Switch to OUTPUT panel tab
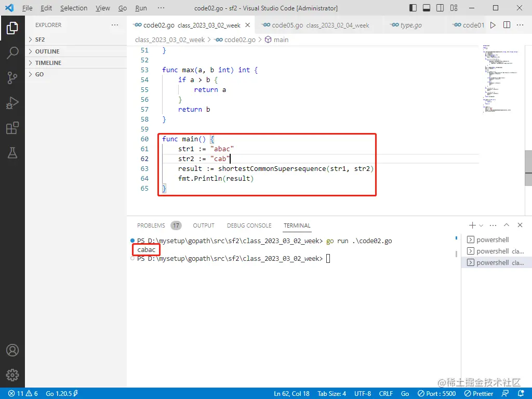 pos(204,225)
